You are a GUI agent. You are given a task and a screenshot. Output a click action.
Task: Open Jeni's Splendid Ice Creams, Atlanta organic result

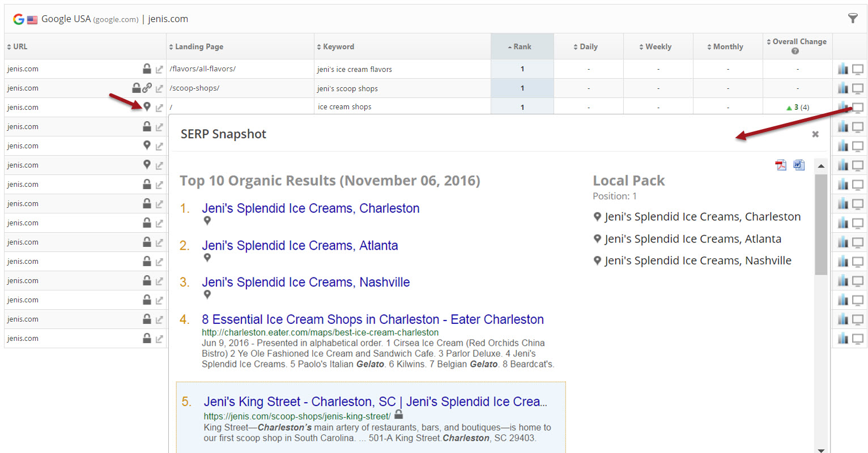coord(300,246)
